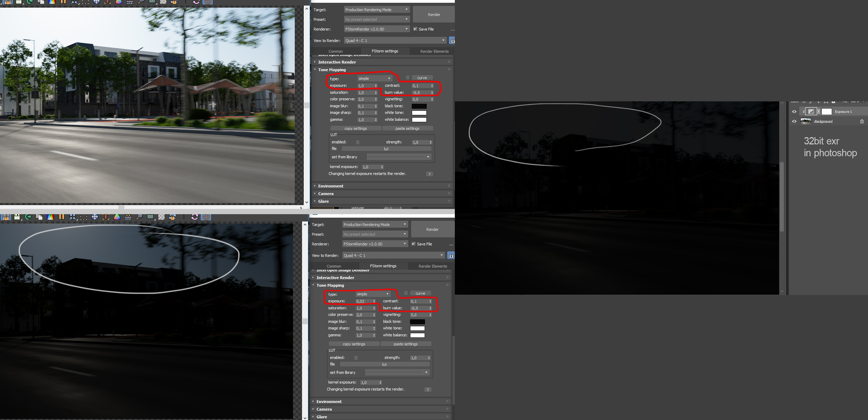Viewport: 868px width, 420px height.
Task: Click the pink refresh arrows icon in lower frame buffer
Action: coord(194,217)
